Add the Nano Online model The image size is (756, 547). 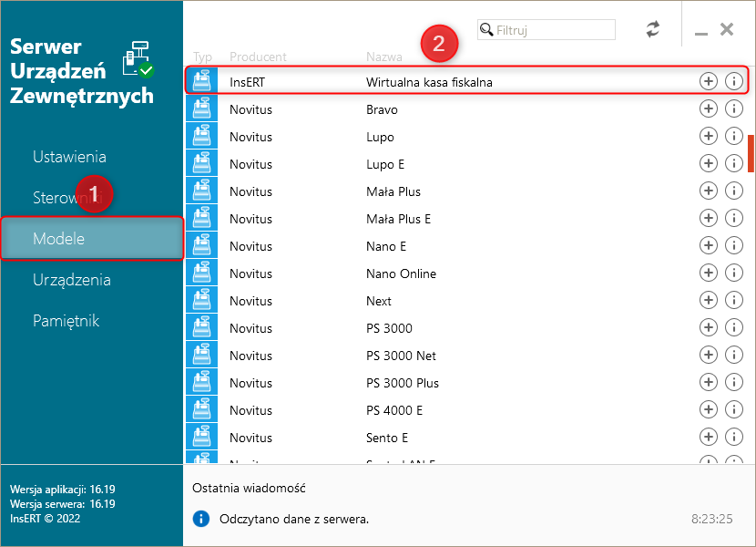click(x=709, y=273)
